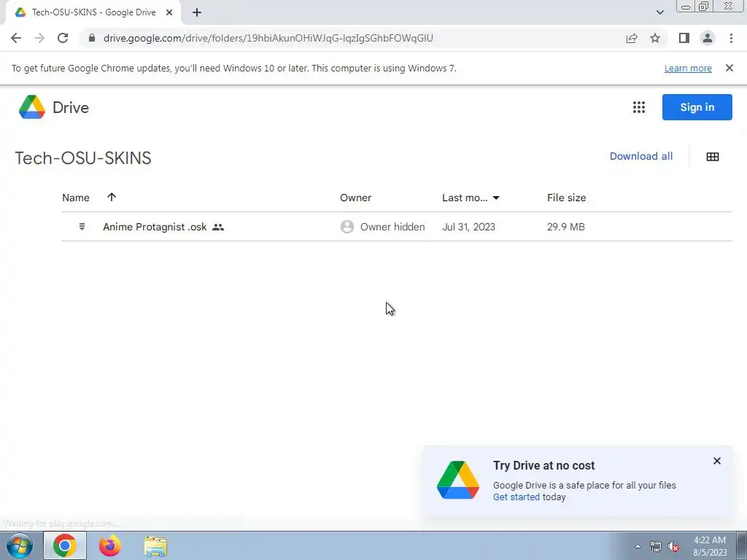
Task: Click the Sign in button
Action: 697,107
